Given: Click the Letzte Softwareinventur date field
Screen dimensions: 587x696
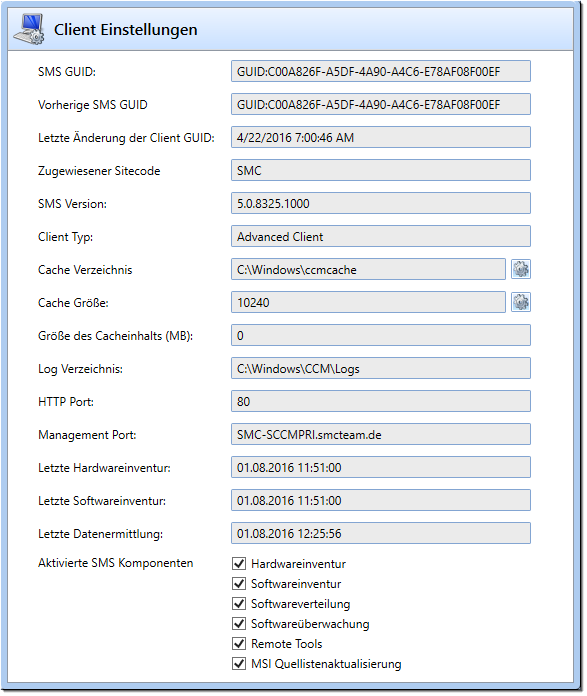Looking at the screenshot, I should coord(381,500).
